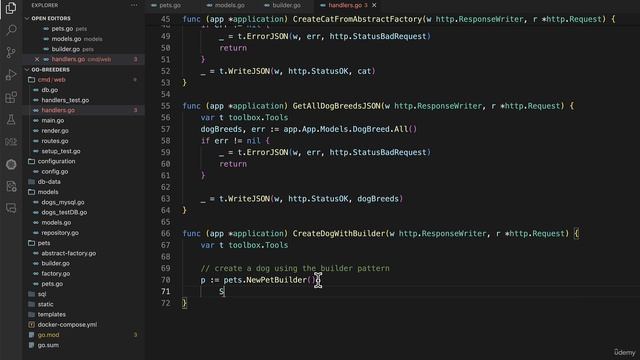Screen dimensions: 640x360
Task: Collapse the cmd/web folder
Action: (x=51, y=80)
